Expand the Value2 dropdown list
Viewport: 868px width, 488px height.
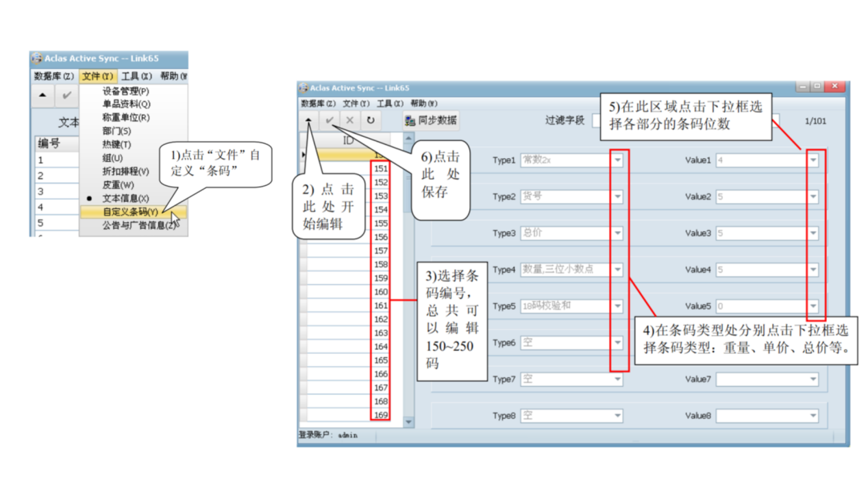(x=813, y=197)
